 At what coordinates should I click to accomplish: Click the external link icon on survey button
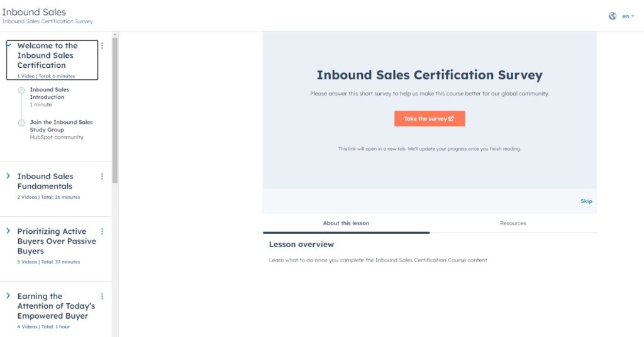[x=451, y=118]
